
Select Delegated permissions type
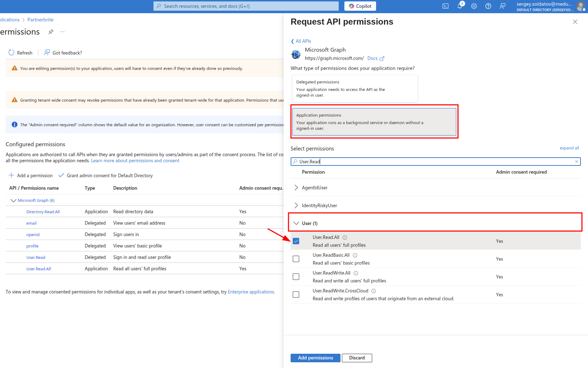tap(355, 88)
